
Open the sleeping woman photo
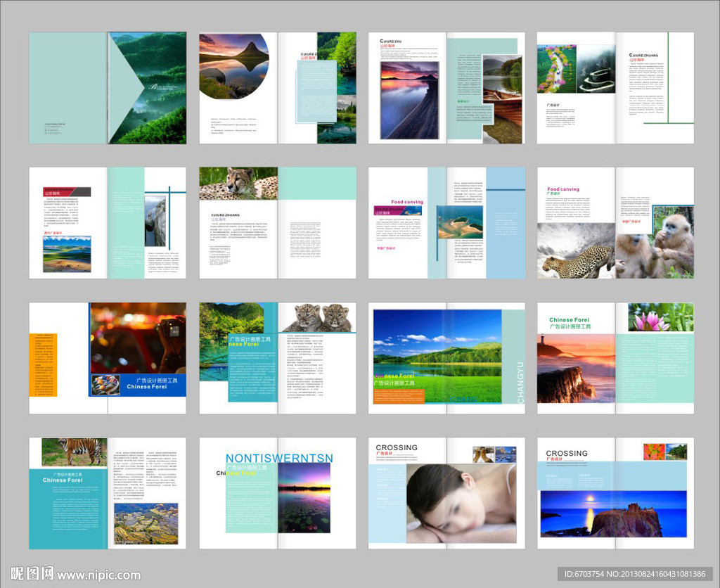coord(461,503)
